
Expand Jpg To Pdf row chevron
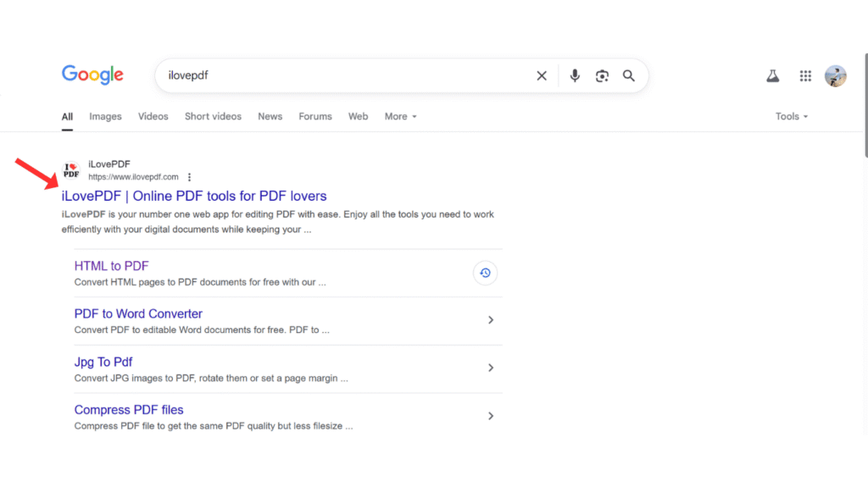coord(491,368)
